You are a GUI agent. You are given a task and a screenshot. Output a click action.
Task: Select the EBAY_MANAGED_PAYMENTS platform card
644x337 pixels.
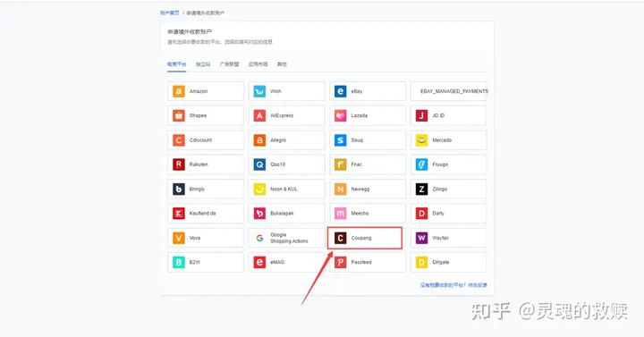pos(448,91)
